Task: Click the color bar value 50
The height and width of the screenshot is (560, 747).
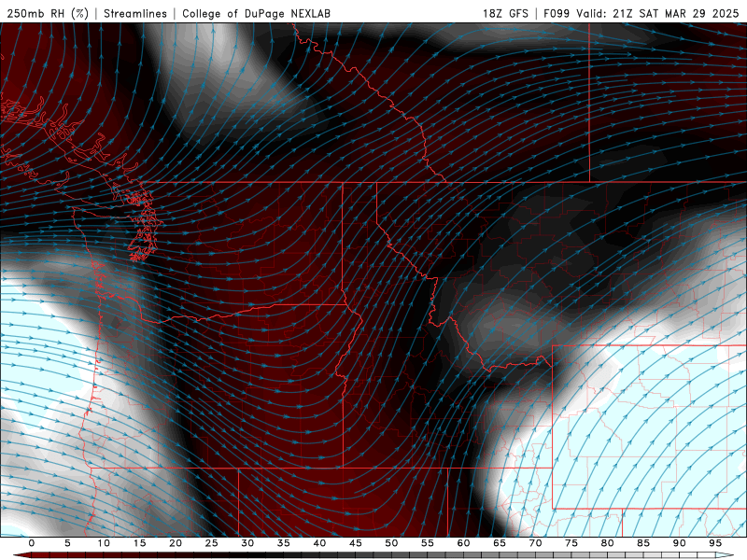Action: 391,543
